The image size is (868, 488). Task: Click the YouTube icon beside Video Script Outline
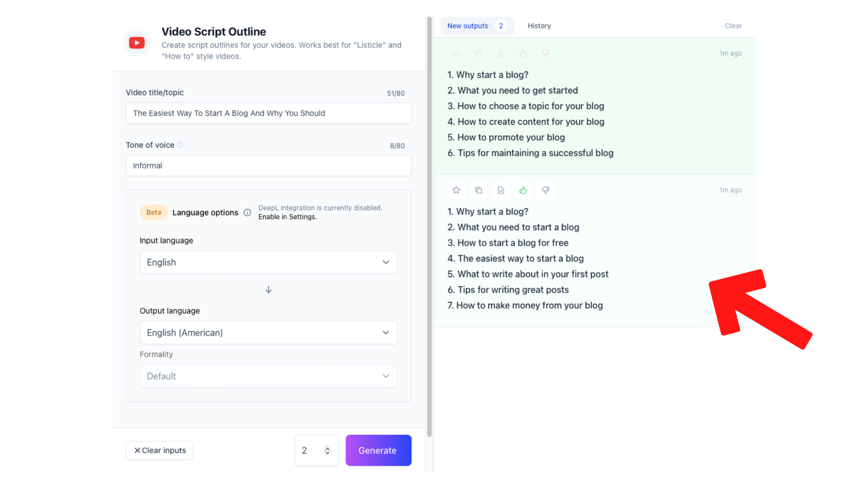(x=137, y=42)
